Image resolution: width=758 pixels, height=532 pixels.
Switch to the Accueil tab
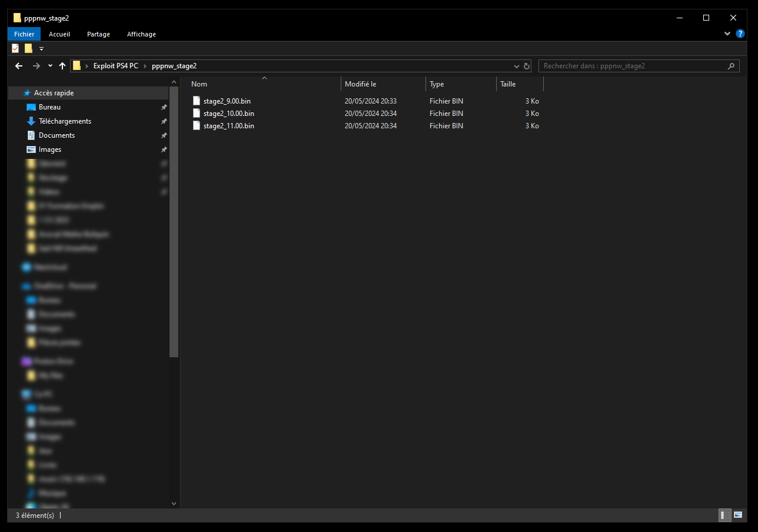(59, 34)
